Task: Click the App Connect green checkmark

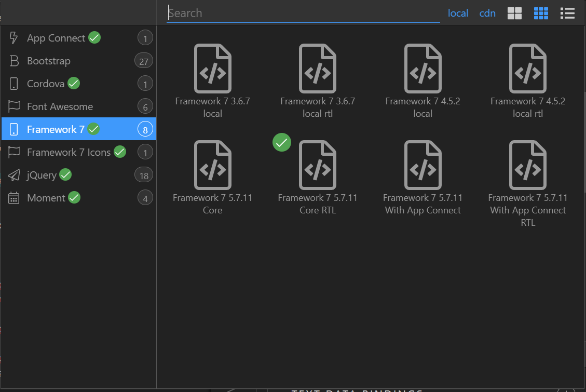Action: pyautogui.click(x=94, y=38)
